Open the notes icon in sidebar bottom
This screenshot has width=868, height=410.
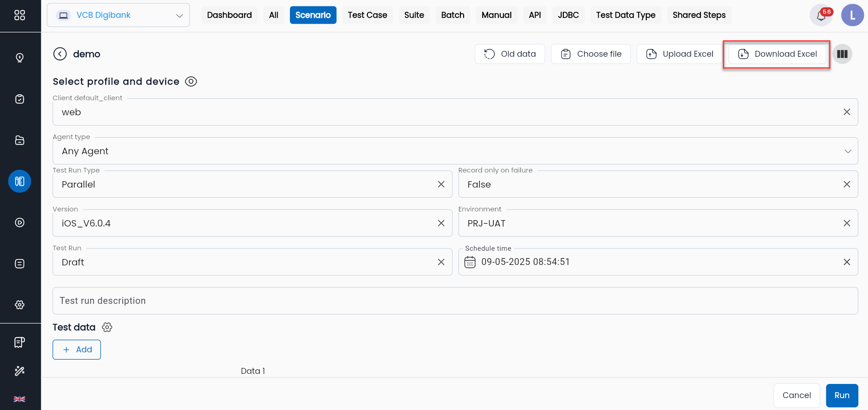click(x=20, y=342)
